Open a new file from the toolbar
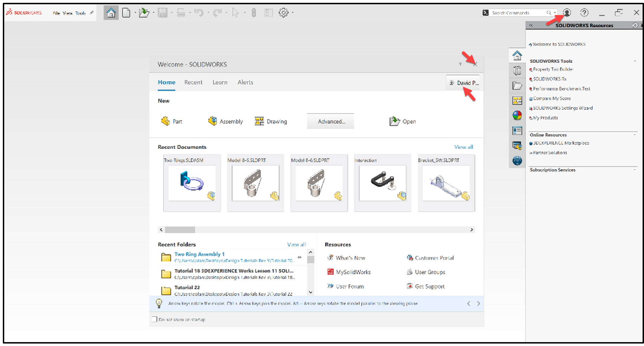This screenshot has height=346, width=644. [x=127, y=12]
